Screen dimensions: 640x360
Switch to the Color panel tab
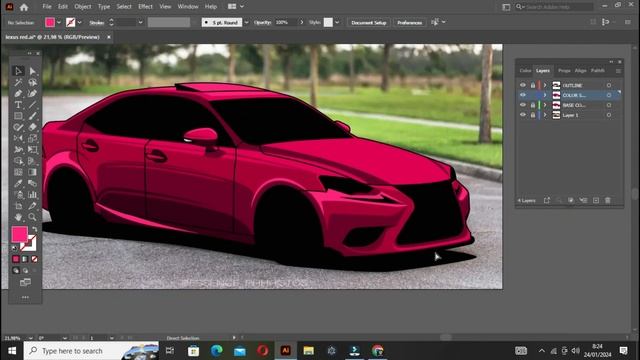pos(525,71)
